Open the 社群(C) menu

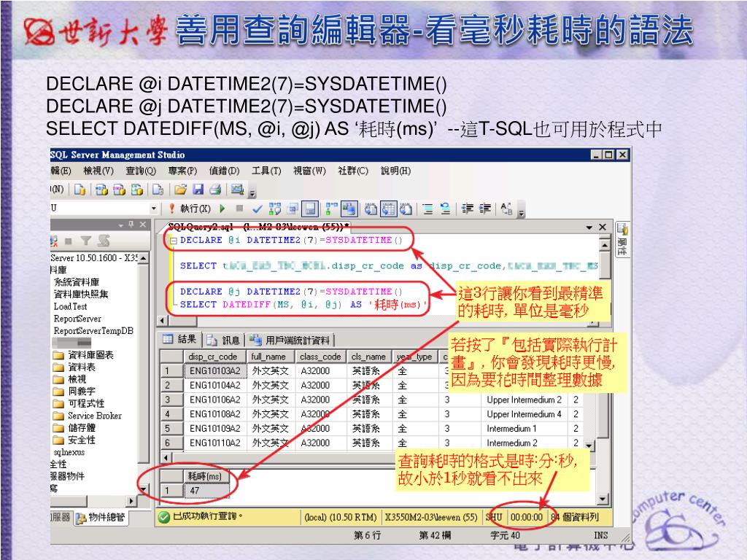point(353,171)
